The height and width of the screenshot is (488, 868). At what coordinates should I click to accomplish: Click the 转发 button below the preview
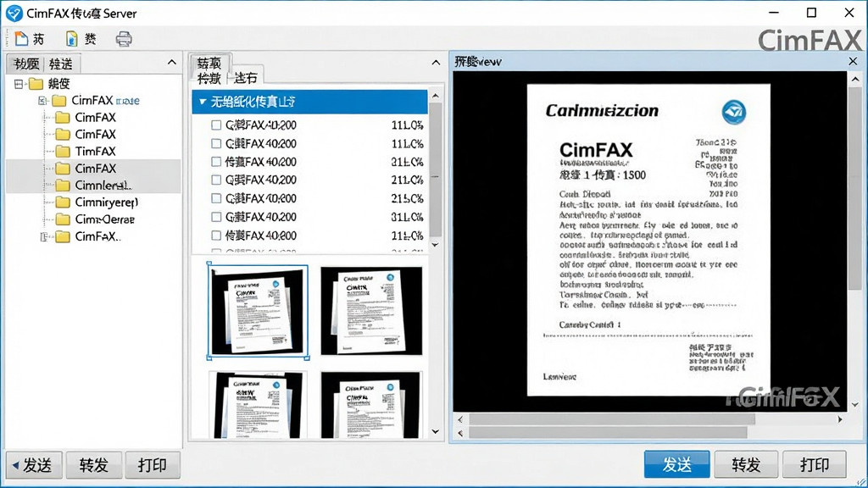pyautogui.click(x=746, y=464)
